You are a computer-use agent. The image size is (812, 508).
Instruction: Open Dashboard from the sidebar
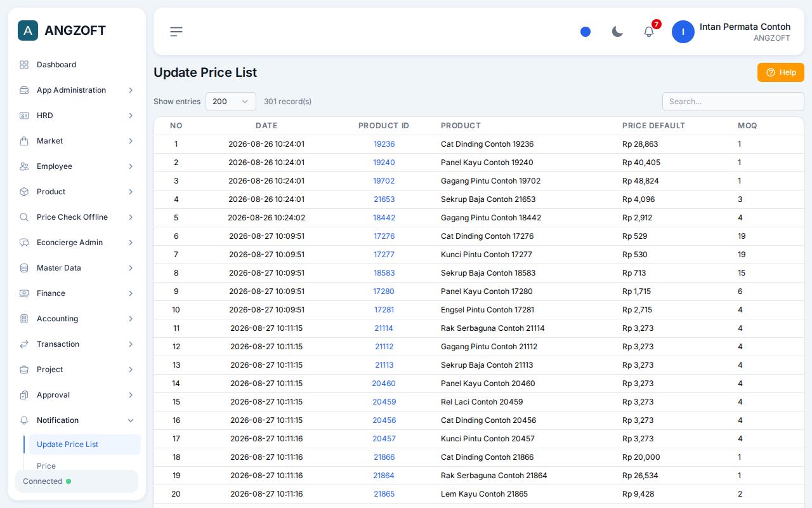77,65
